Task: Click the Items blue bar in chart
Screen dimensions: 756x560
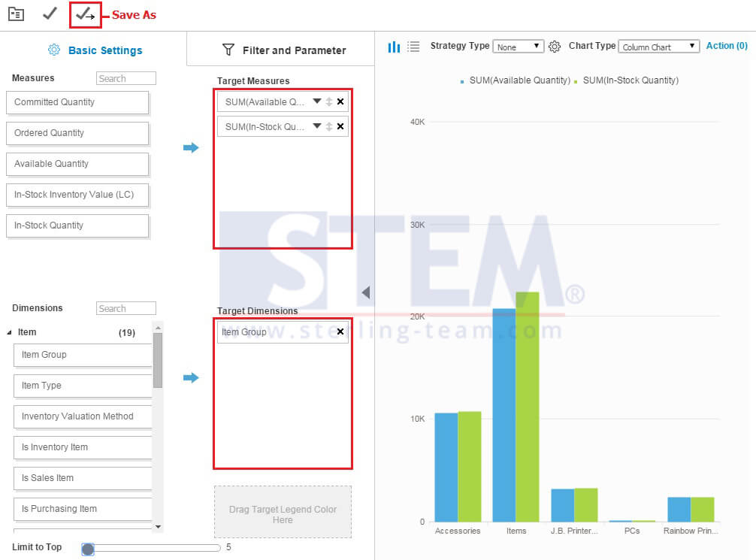Action: tap(503, 415)
